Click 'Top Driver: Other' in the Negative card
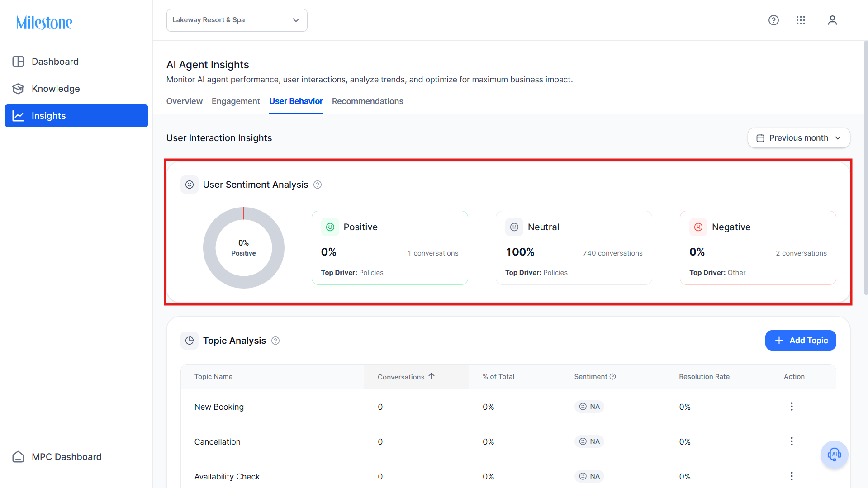868x488 pixels. click(717, 273)
